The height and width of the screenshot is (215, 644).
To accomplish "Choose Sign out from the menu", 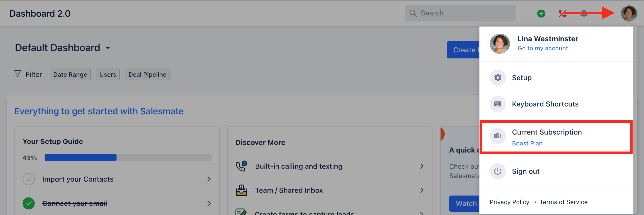I will tap(556, 171).
